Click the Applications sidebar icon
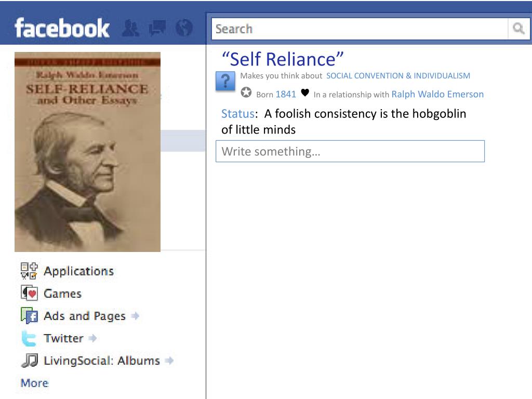Viewport: 532px width, 399px height. pos(29,271)
